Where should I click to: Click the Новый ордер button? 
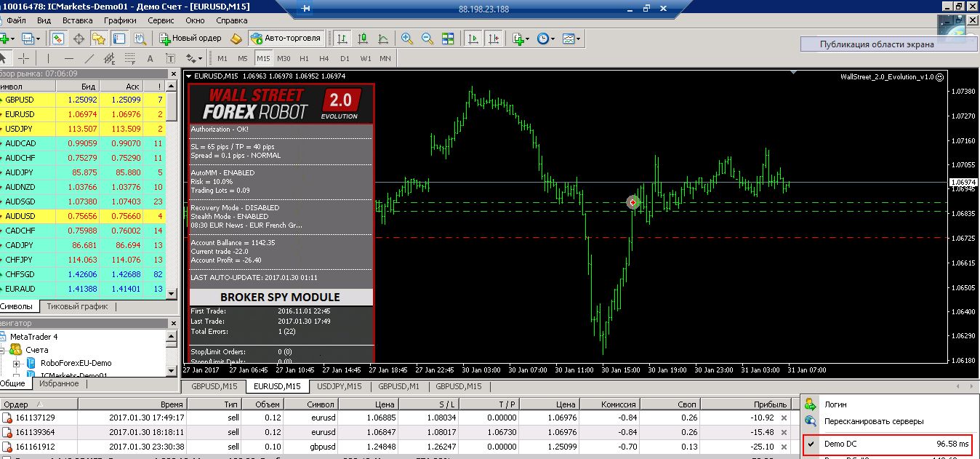tap(190, 39)
